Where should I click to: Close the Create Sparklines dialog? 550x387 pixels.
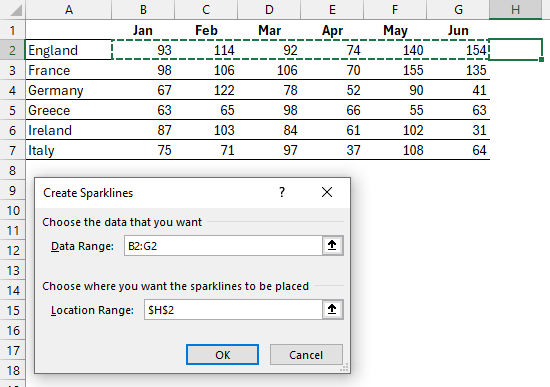(327, 192)
